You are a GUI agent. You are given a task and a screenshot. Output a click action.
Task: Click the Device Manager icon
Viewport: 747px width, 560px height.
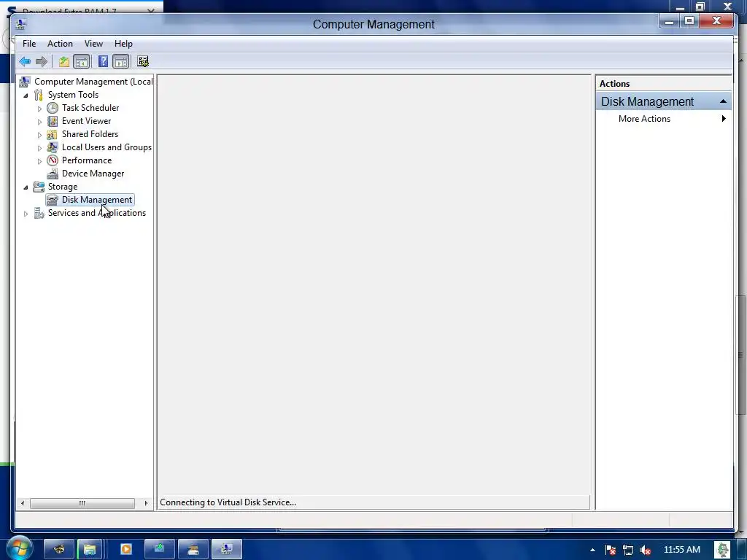(x=53, y=174)
